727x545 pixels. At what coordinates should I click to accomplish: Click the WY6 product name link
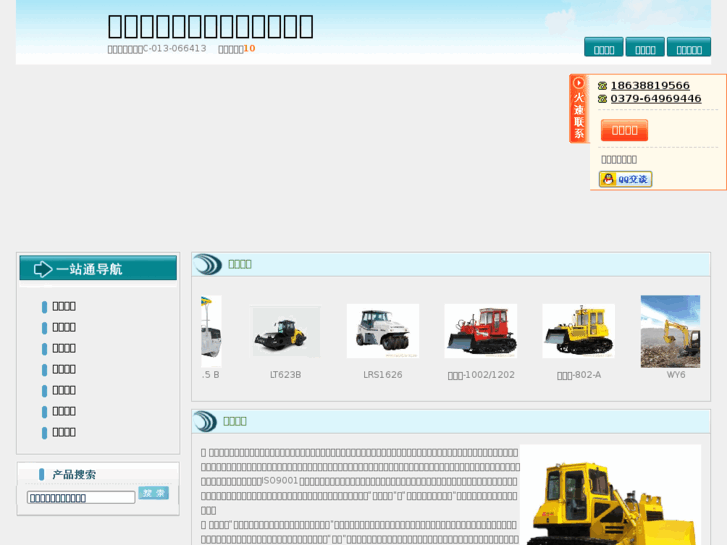coord(676,375)
